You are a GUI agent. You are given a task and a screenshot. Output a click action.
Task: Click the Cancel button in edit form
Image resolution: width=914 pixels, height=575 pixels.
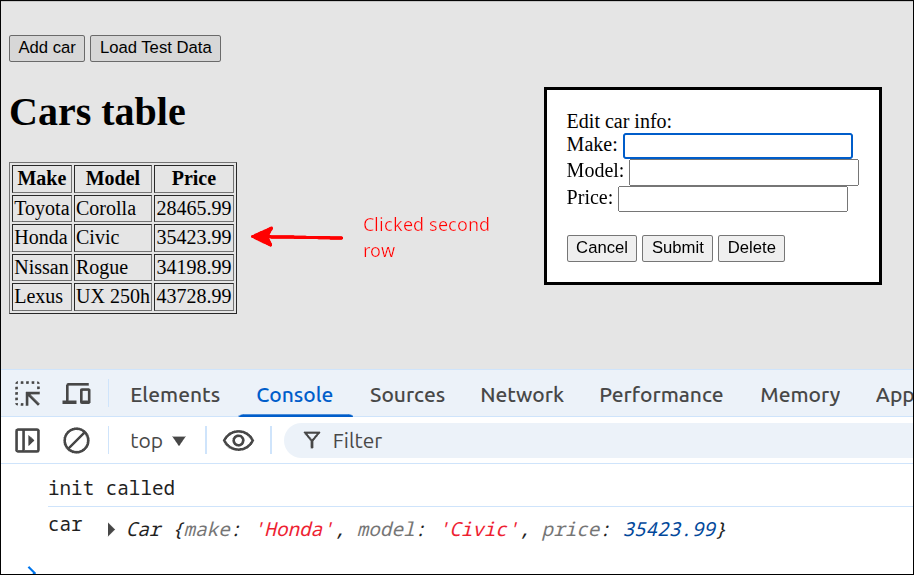[601, 248]
